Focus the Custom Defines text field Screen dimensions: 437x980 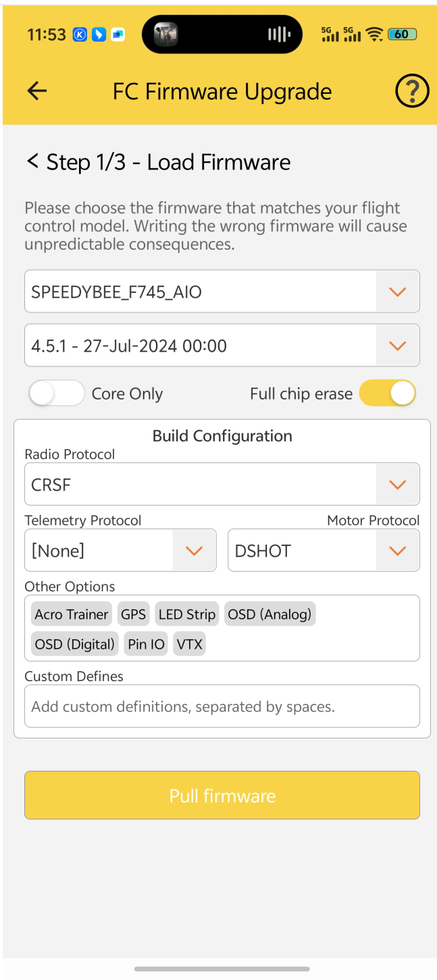tap(222, 707)
